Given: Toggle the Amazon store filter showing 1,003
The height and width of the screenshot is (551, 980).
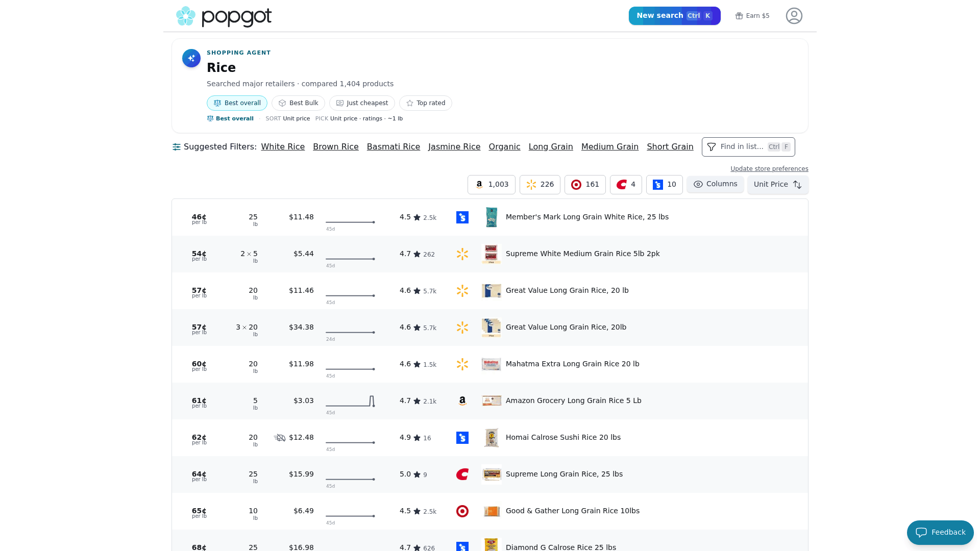Looking at the screenshot, I should click(491, 185).
